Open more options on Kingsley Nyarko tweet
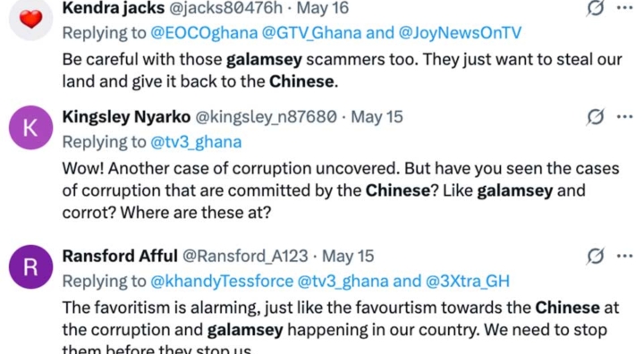This screenshot has height=354, width=644. coord(624,117)
